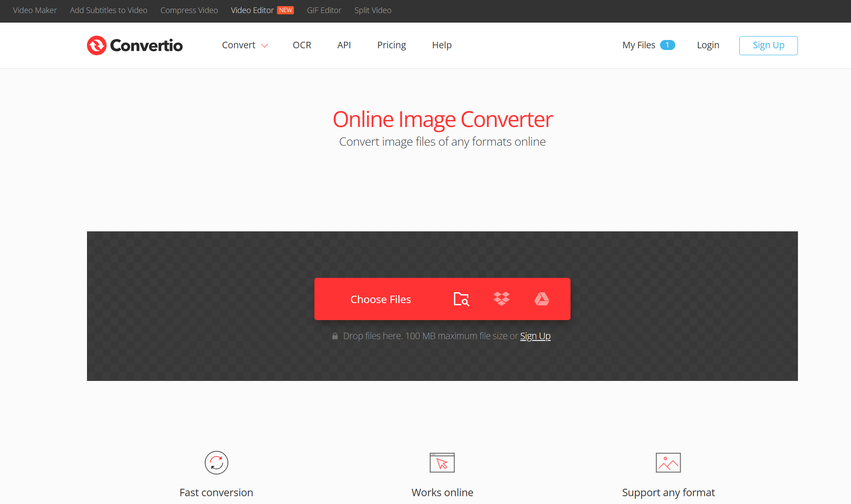Click the API navigation tab
This screenshot has width=851, height=504.
pos(344,45)
